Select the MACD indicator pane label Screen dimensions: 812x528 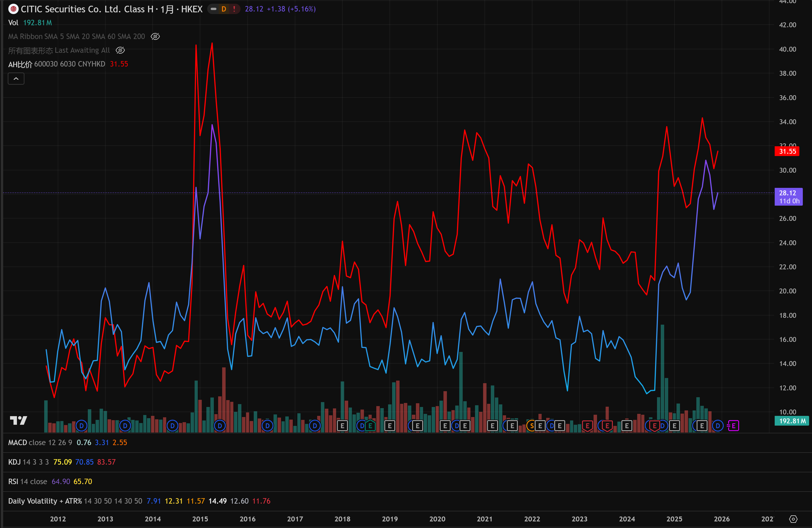pos(18,443)
